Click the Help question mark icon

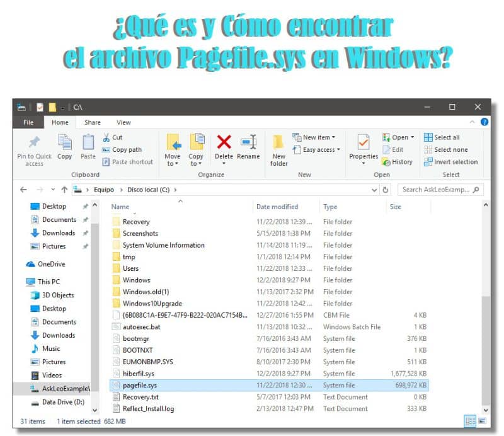[x=484, y=122]
